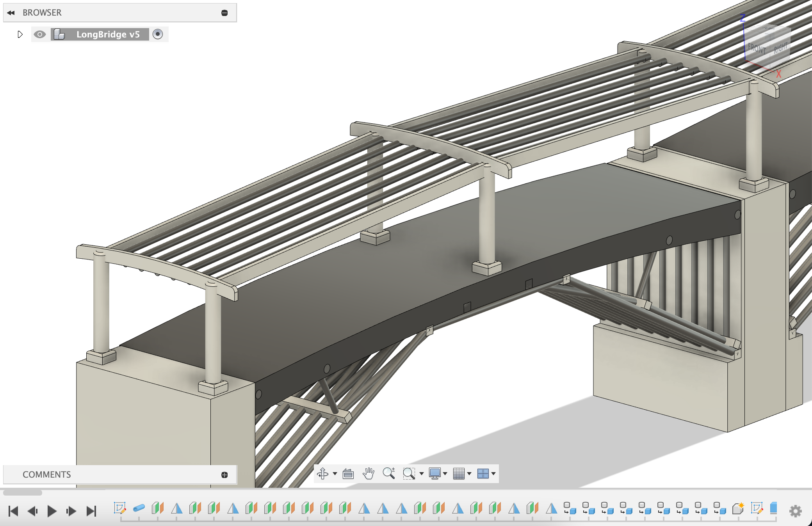The width and height of the screenshot is (812, 526).
Task: Select the first sketch feature in timeline
Action: tap(120, 508)
